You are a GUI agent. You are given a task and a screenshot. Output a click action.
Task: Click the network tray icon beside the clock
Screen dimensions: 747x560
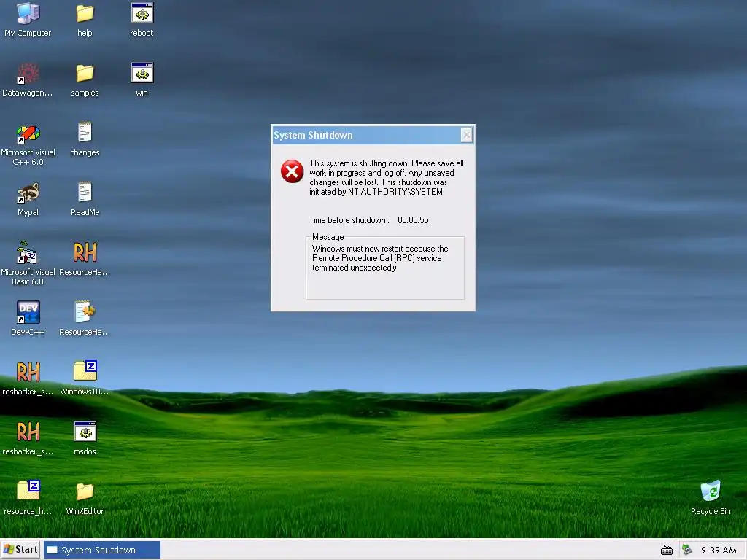tap(686, 550)
